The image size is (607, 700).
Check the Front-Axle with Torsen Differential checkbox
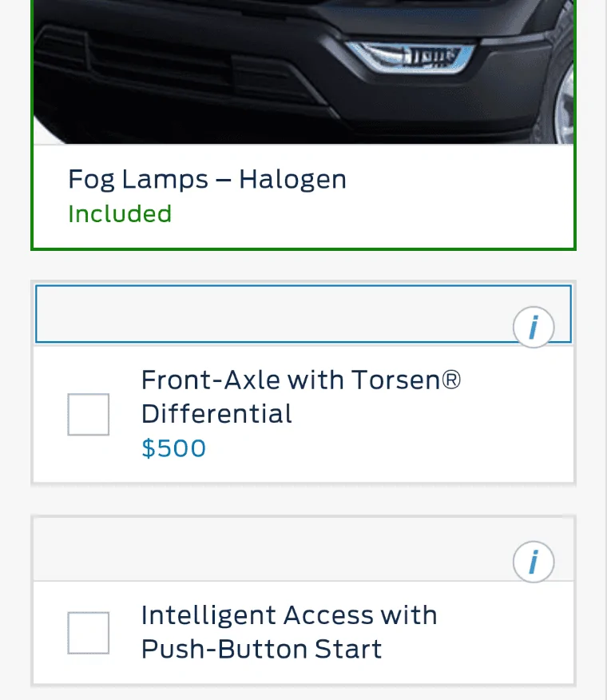point(88,414)
